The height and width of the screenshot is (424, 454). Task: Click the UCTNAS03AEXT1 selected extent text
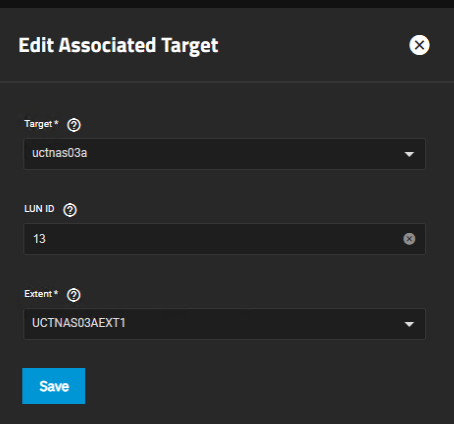coord(79,323)
